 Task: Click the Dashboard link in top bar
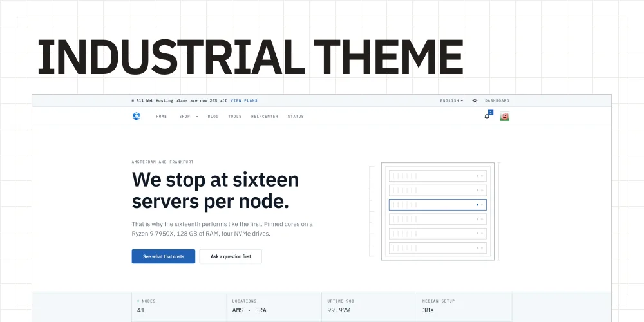pyautogui.click(x=497, y=100)
